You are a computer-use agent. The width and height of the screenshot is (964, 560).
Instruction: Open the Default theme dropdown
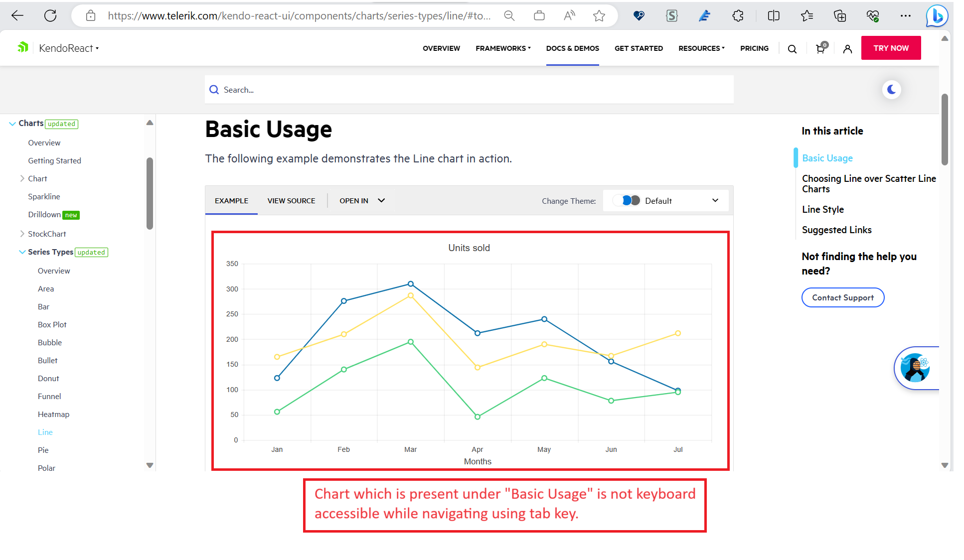tap(715, 200)
